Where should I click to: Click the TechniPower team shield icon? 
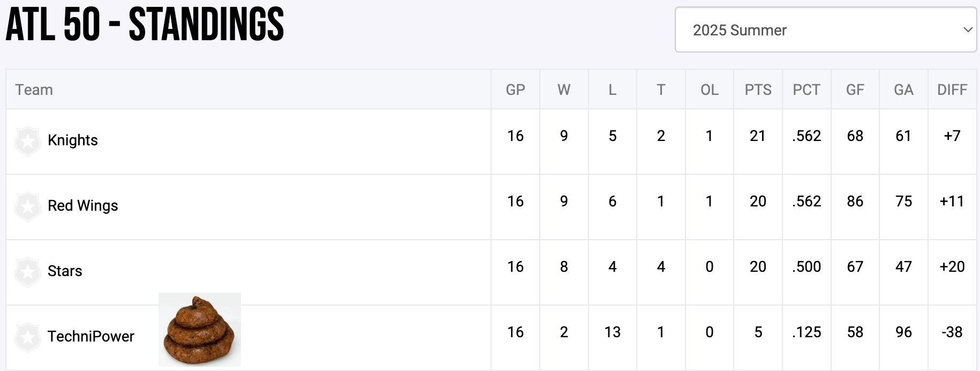28,337
